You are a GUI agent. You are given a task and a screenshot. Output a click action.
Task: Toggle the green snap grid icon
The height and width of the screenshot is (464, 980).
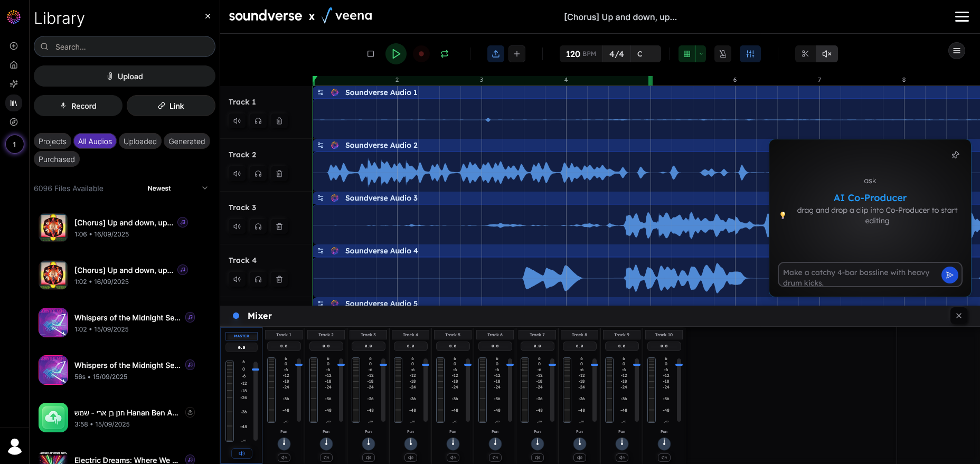[x=687, y=54]
